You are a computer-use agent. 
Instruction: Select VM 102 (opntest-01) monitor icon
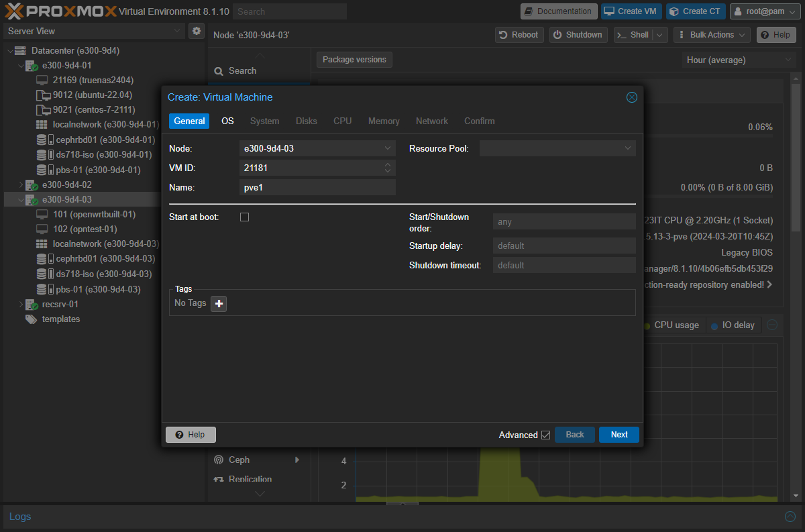(x=42, y=229)
